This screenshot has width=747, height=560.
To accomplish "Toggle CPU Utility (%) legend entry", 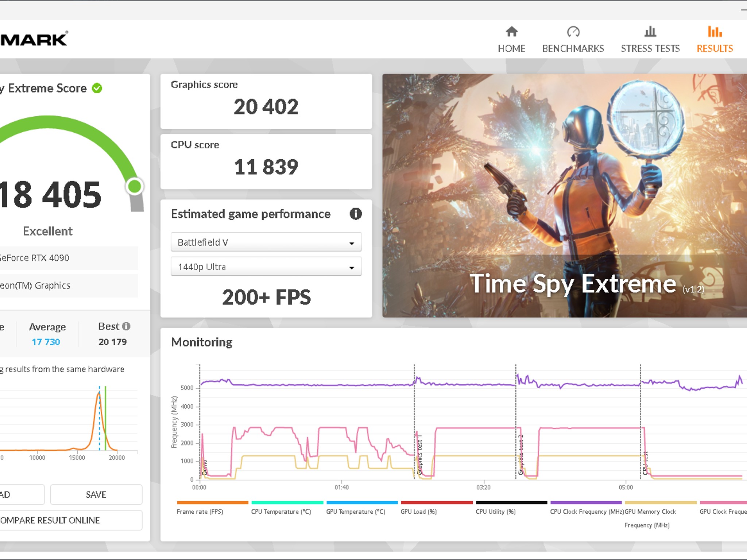I will pyautogui.click(x=511, y=508).
